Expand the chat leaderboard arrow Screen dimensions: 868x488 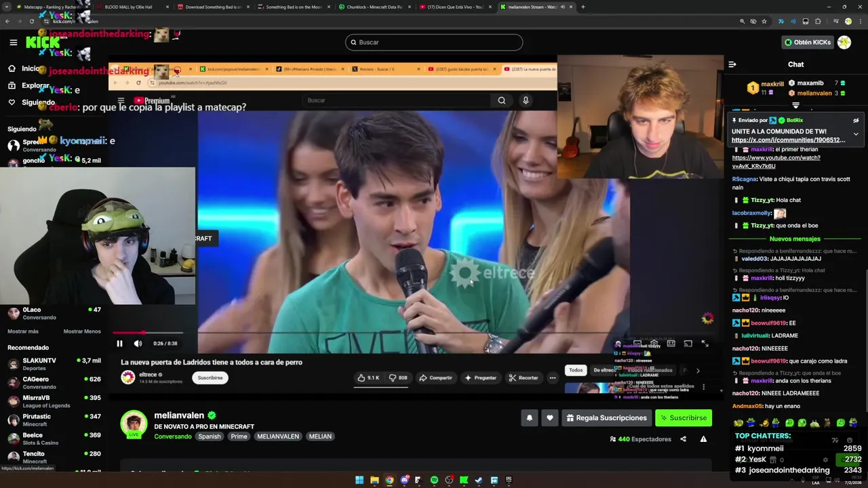tap(795, 105)
